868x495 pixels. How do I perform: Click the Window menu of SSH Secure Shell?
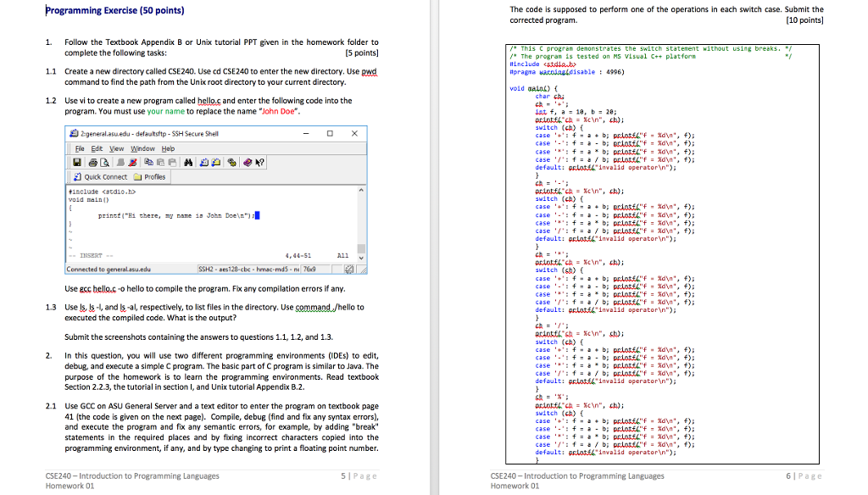pyautogui.click(x=142, y=148)
